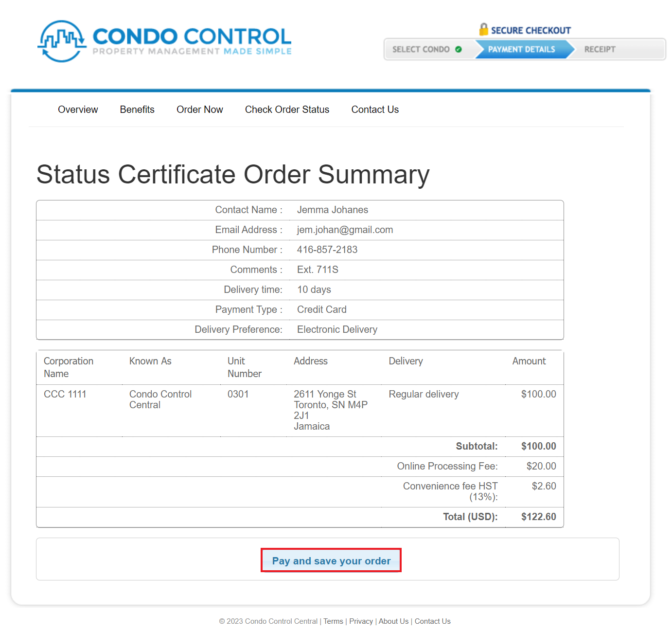Open Check Order Status in navigation

(x=287, y=109)
